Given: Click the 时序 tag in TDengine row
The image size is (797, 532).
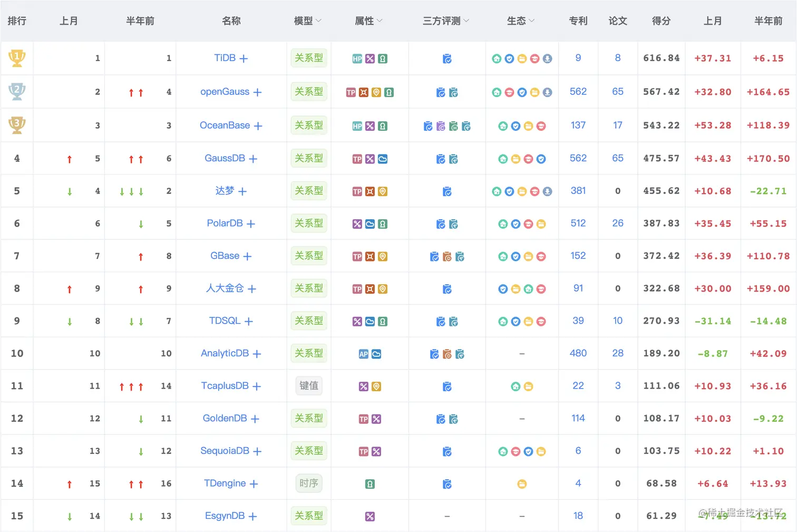Looking at the screenshot, I should [309, 483].
